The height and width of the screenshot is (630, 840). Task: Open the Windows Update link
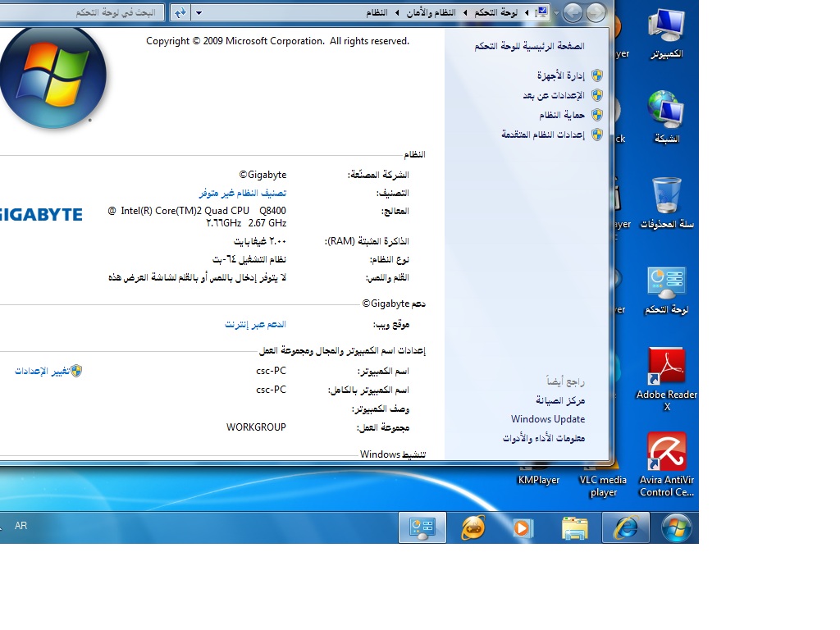click(x=547, y=419)
